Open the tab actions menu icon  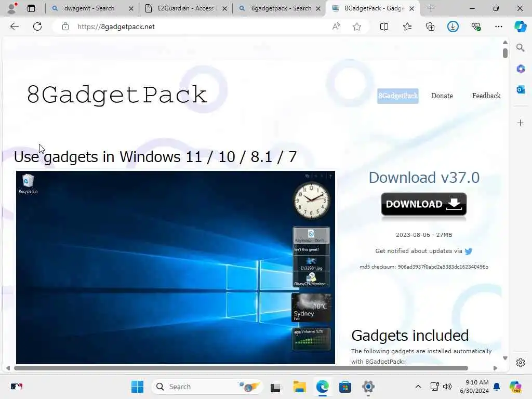31,8
